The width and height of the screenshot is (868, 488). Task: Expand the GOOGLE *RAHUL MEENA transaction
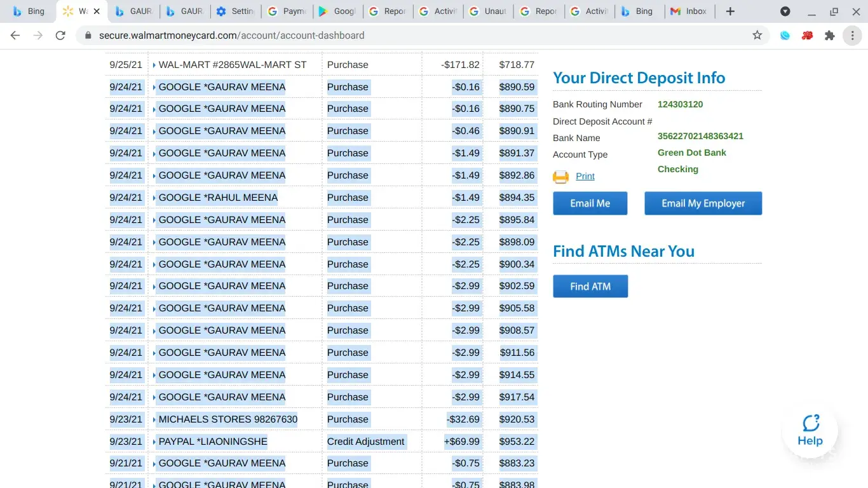point(154,198)
